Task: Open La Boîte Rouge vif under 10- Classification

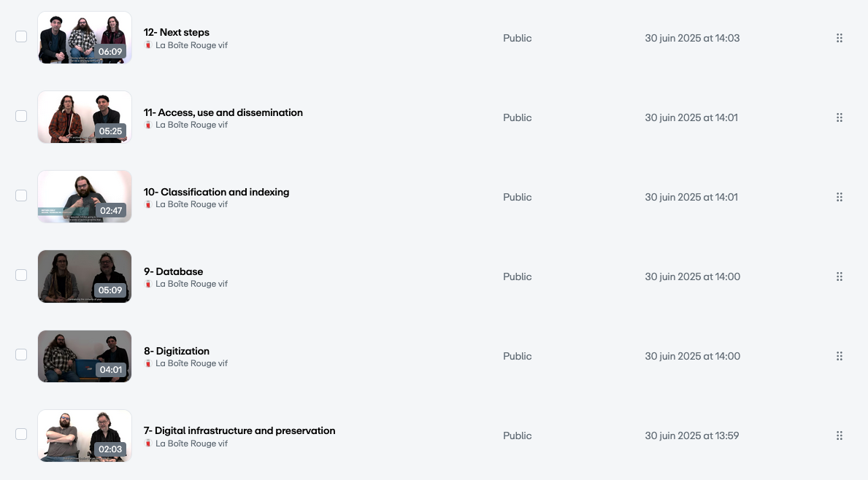Action: tap(191, 204)
